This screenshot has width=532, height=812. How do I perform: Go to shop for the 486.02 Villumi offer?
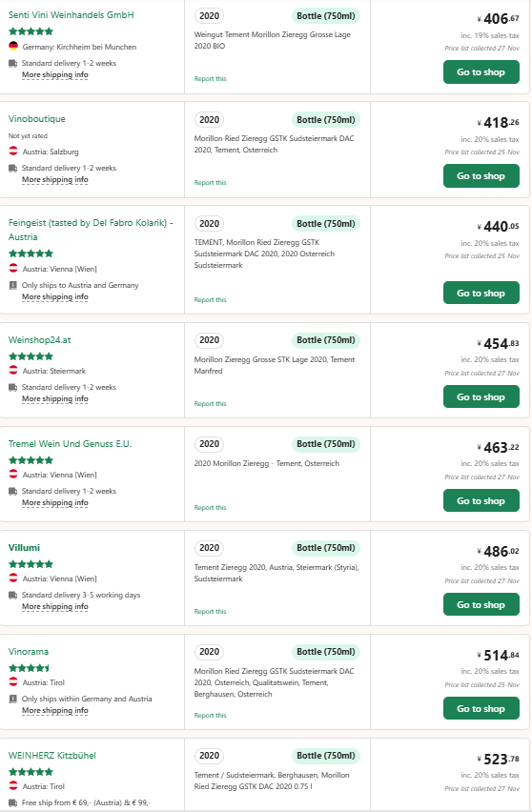point(481,604)
